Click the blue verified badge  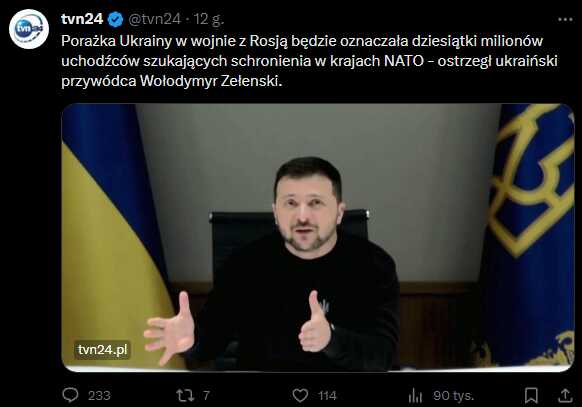click(x=115, y=19)
